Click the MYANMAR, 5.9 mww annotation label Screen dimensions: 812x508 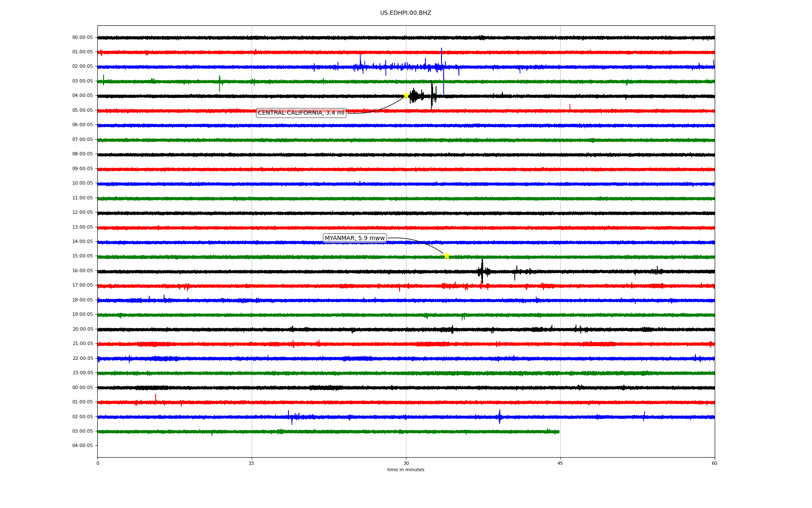click(x=354, y=238)
